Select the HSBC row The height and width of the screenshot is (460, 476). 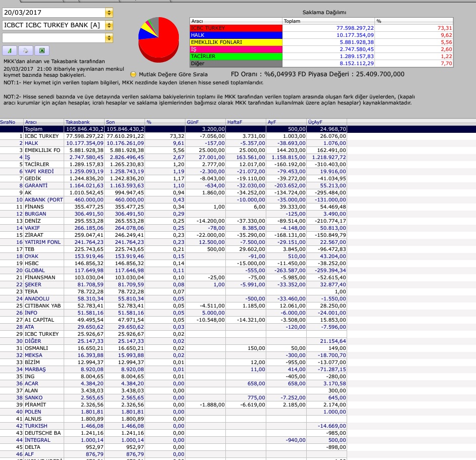point(173,263)
